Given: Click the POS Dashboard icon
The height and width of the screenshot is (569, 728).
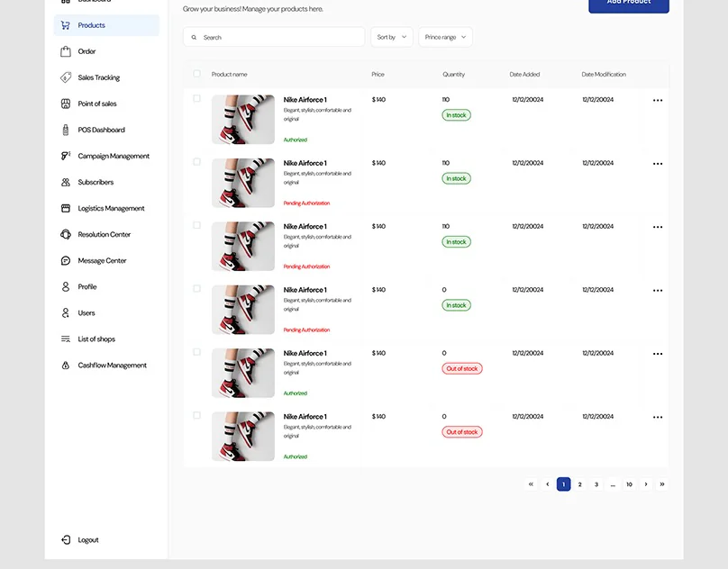Looking at the screenshot, I should pos(66,130).
